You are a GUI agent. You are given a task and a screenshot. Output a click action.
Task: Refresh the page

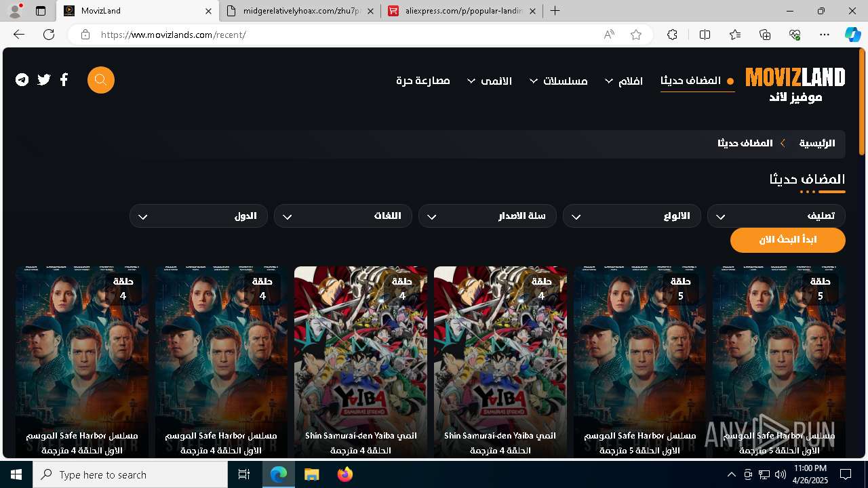pyautogui.click(x=49, y=35)
